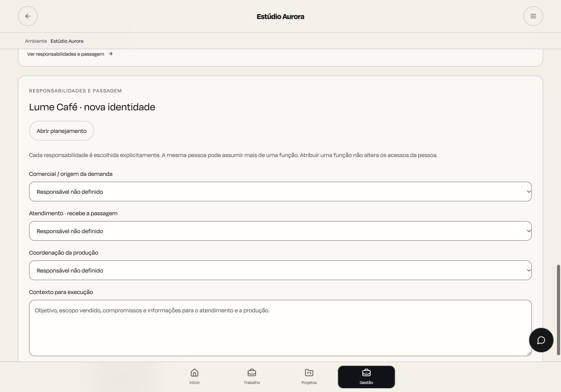561x392 pixels.
Task: Click the Contexto para execução label
Action: [61, 292]
